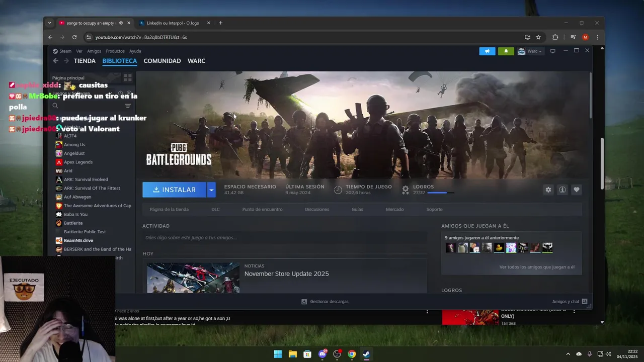Open Ayuda menu
This screenshot has width=644, height=362.
click(x=135, y=51)
